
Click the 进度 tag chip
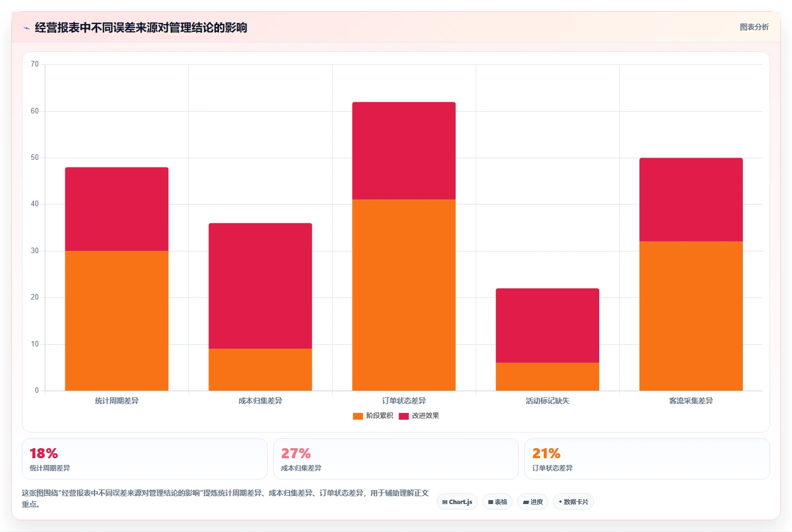[x=533, y=502]
